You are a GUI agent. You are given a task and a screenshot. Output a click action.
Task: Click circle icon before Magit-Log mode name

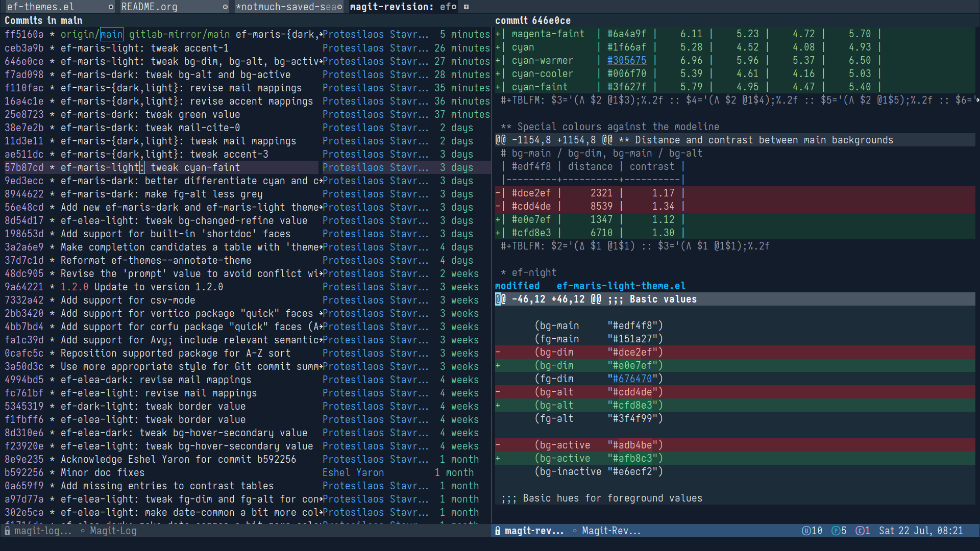[x=83, y=531]
